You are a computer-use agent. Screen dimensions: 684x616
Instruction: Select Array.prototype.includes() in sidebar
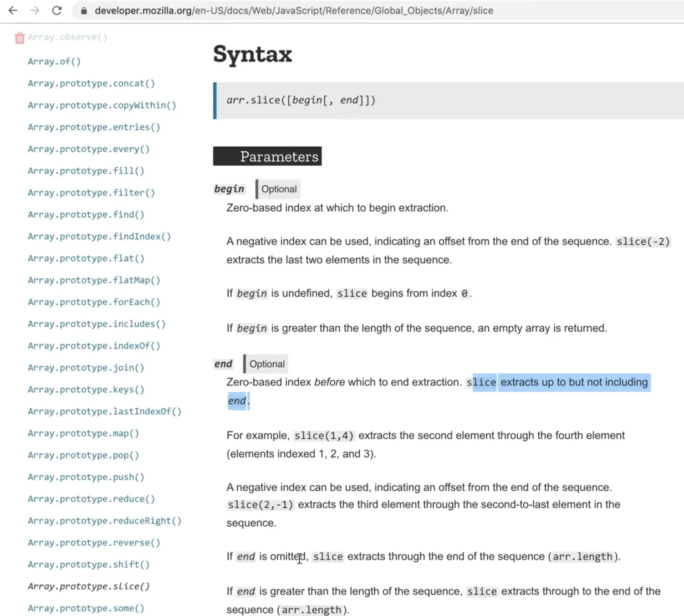pyautogui.click(x=96, y=324)
